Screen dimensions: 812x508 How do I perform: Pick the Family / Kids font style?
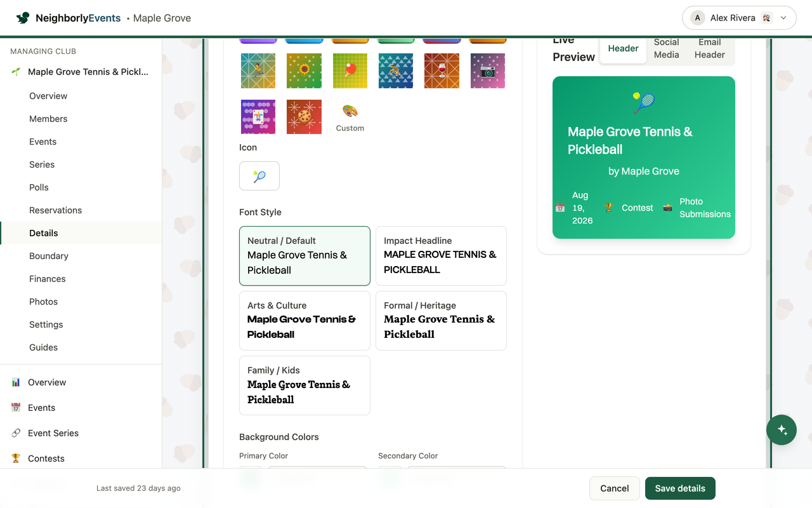pyautogui.click(x=304, y=385)
